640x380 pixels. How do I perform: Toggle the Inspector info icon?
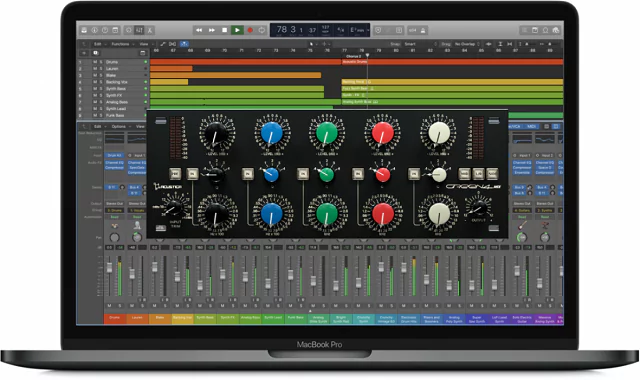click(x=95, y=30)
